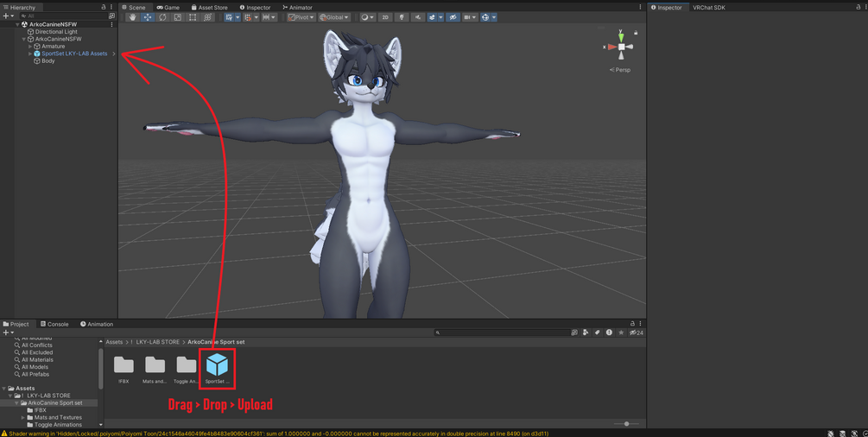The image size is (868, 437).
Task: Lock the scene gizmo rotation
Action: 636,33
